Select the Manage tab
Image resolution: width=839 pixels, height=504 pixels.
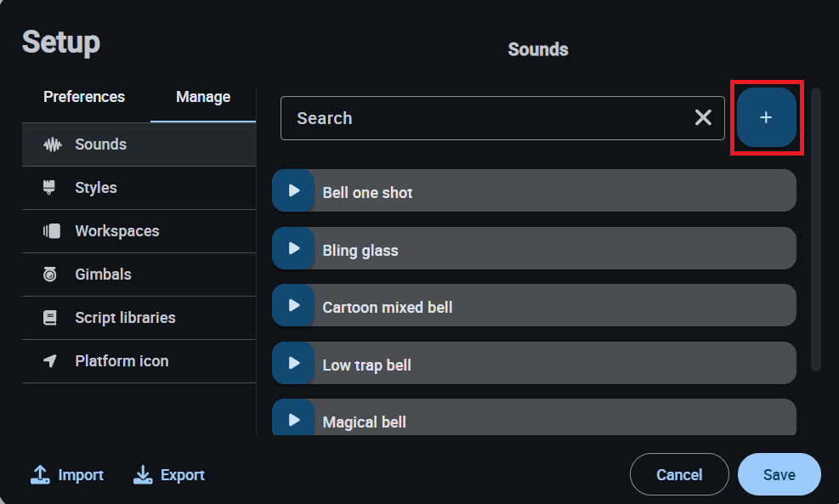[203, 97]
